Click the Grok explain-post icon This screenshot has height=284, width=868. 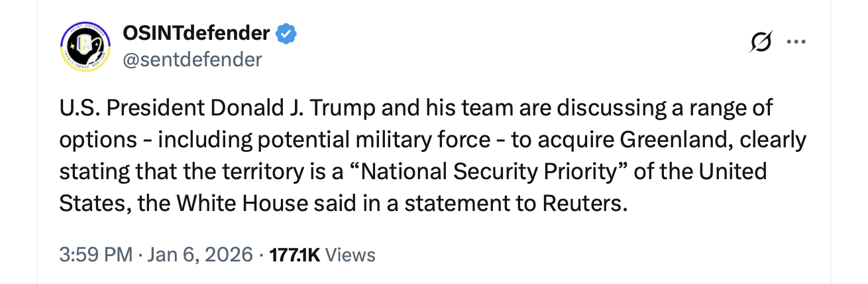pyautogui.click(x=761, y=42)
